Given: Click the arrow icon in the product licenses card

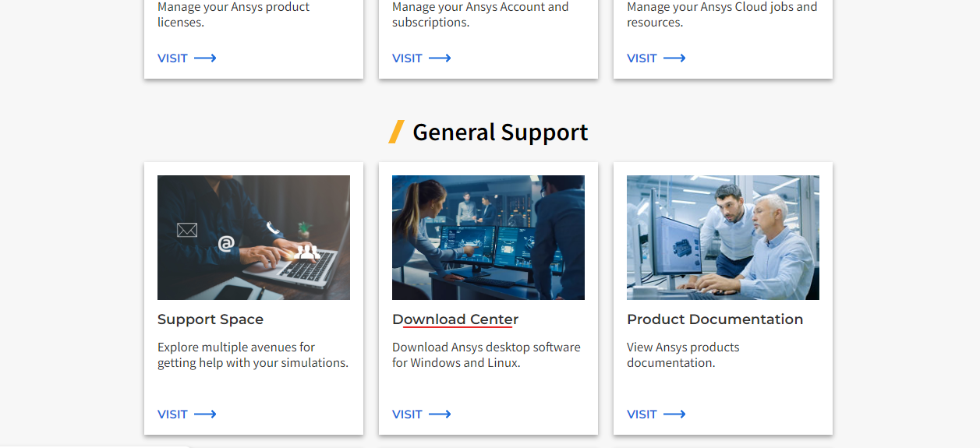Looking at the screenshot, I should pyautogui.click(x=205, y=58).
